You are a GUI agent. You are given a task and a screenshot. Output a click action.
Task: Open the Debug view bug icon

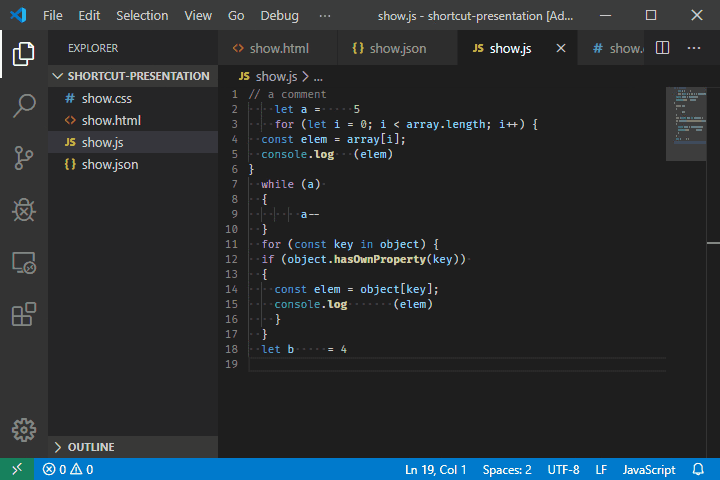click(x=23, y=210)
